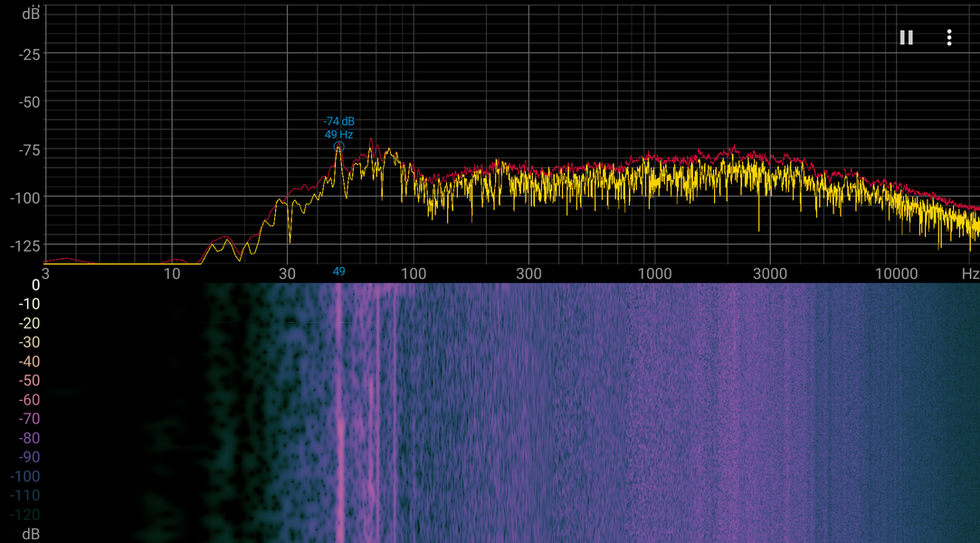Click the '-125' dB amplitude axis label
980x543 pixels.
tap(25, 246)
